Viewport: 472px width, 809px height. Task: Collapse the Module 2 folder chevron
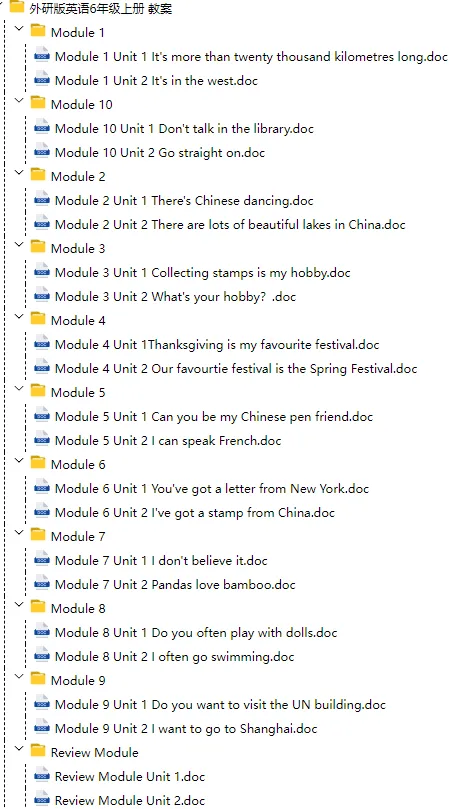[x=20, y=173]
